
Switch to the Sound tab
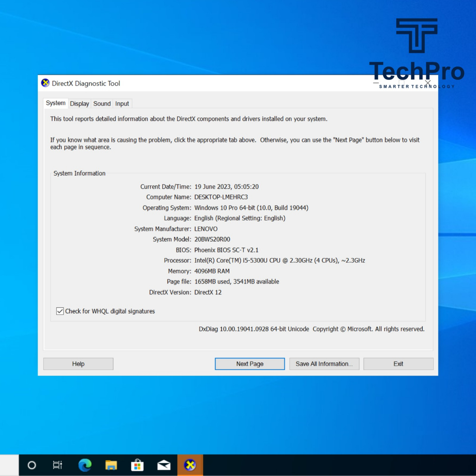click(x=101, y=103)
